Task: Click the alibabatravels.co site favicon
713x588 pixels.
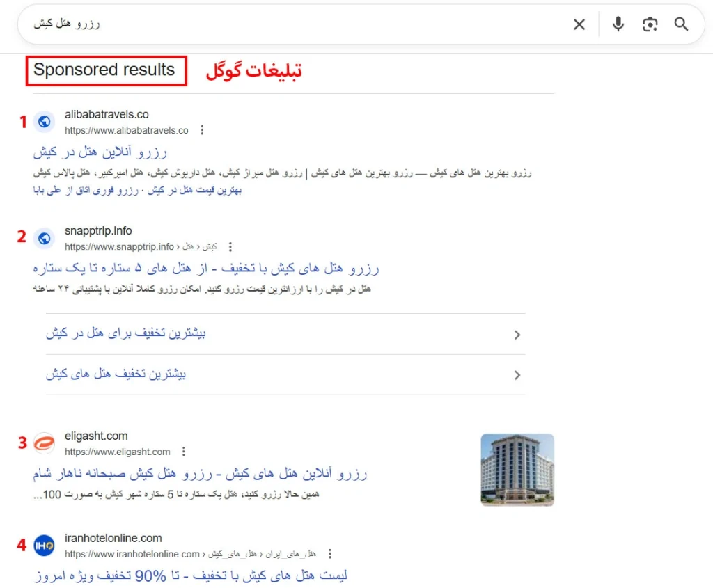Action: tap(44, 121)
